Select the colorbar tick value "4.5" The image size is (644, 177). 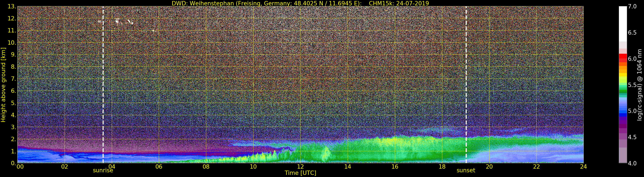point(632,137)
